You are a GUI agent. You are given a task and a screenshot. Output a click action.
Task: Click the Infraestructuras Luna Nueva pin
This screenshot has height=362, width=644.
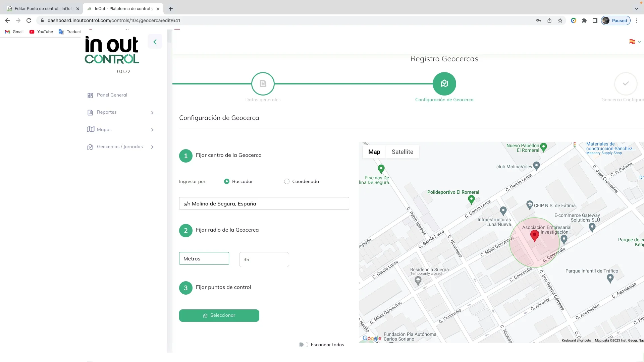503,211
